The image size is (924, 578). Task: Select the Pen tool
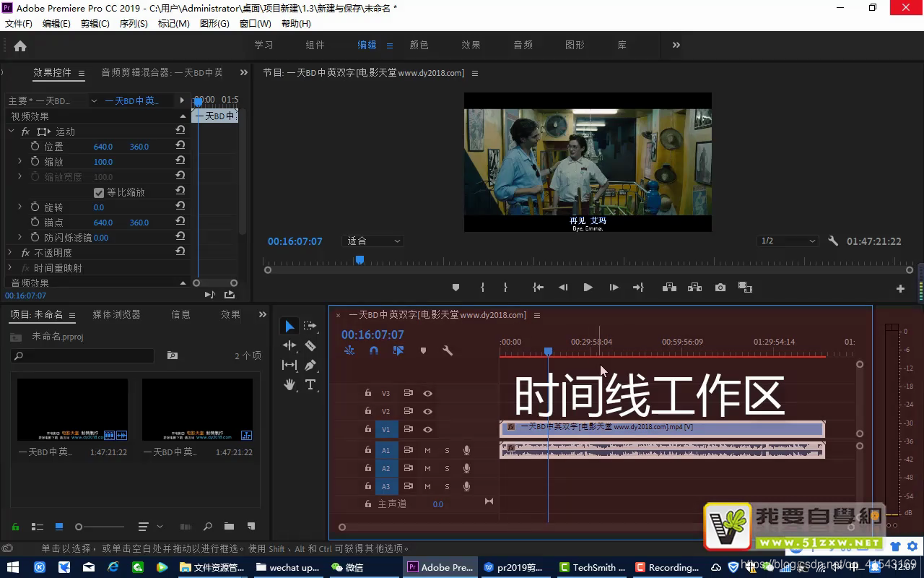click(310, 366)
